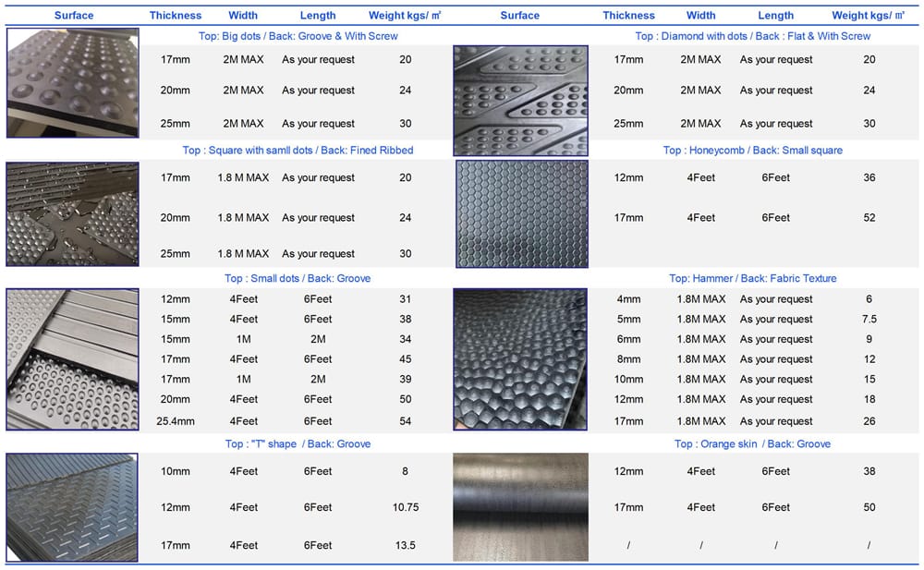Open the Diamond with dots product image
The image size is (924, 570).
coord(520,97)
